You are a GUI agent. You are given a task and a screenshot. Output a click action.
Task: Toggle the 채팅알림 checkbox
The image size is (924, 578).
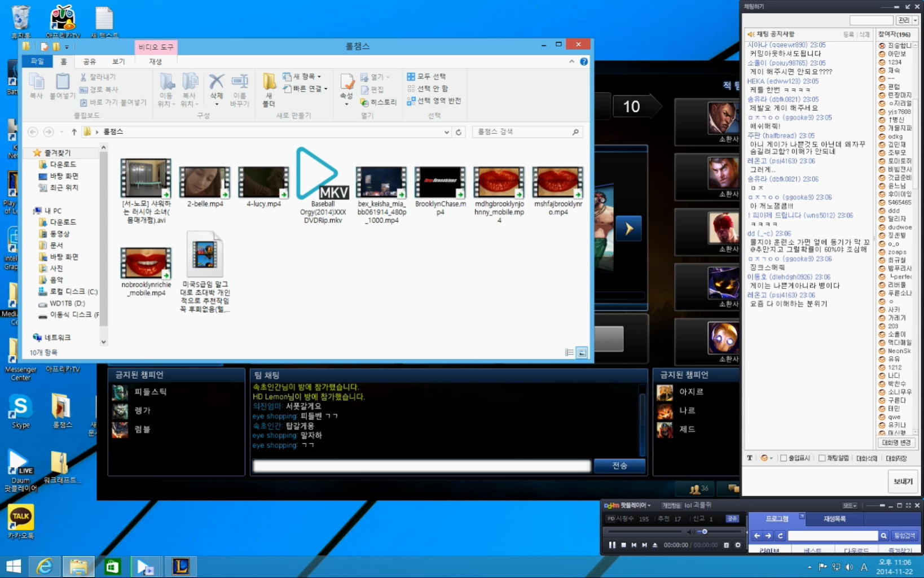click(822, 458)
